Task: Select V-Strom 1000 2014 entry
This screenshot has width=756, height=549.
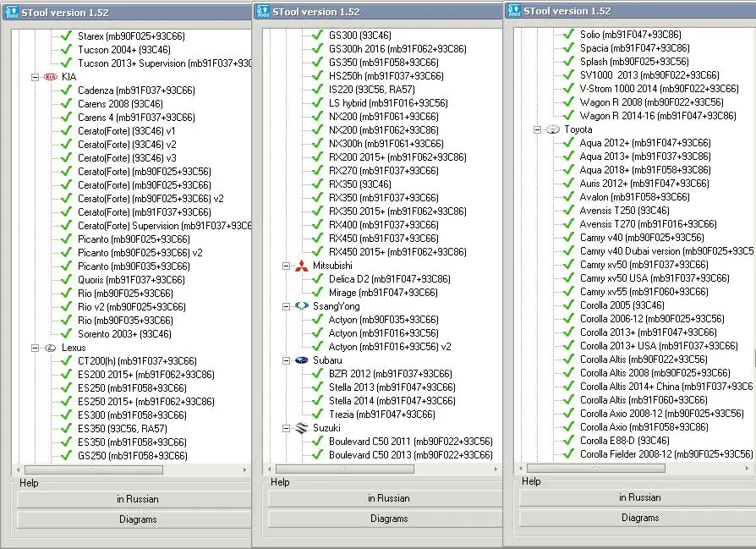Action: [659, 88]
